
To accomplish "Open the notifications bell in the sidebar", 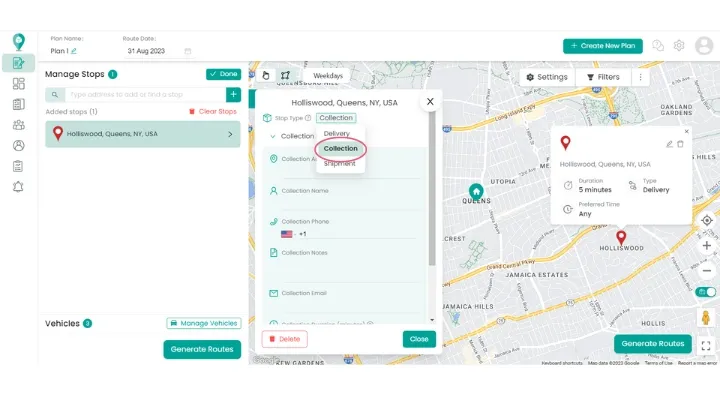I will tap(18, 187).
